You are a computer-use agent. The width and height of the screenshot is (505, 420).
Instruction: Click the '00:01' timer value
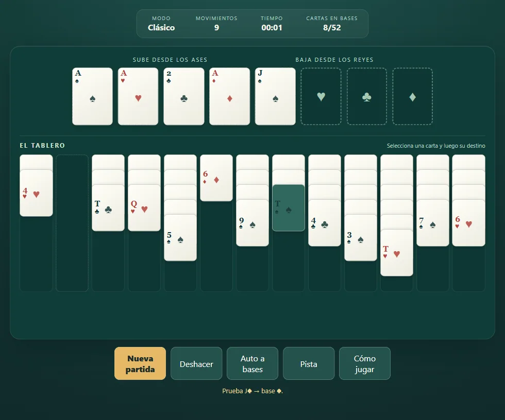point(272,28)
